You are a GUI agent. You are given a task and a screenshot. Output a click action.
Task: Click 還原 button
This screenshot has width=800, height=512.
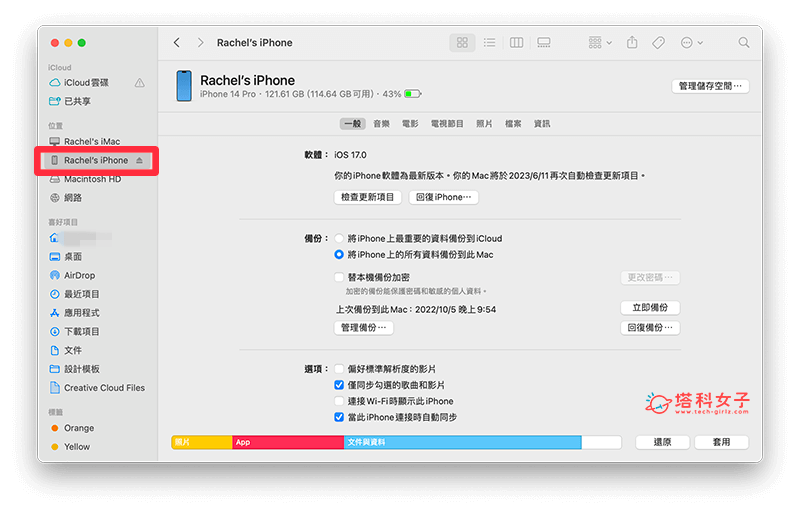[x=662, y=442]
